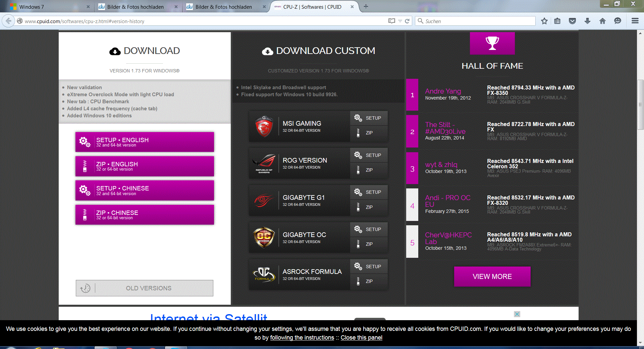The height and width of the screenshot is (349, 644).
Task: Click the 'Reached 8794.33 MHz with a AMD FX-8350' text
Action: click(x=531, y=90)
